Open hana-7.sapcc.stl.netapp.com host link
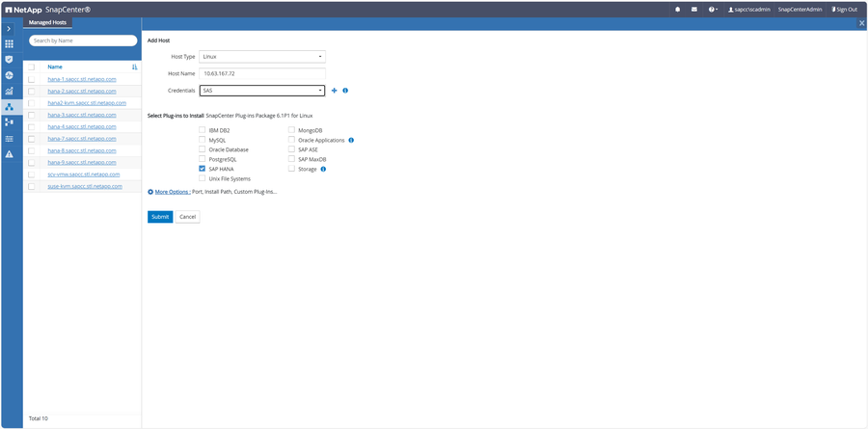Viewport: 868px width, 429px height. coord(82,139)
